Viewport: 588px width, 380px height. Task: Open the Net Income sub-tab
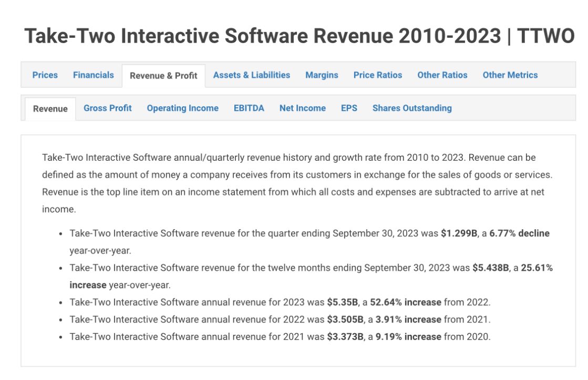pos(303,108)
